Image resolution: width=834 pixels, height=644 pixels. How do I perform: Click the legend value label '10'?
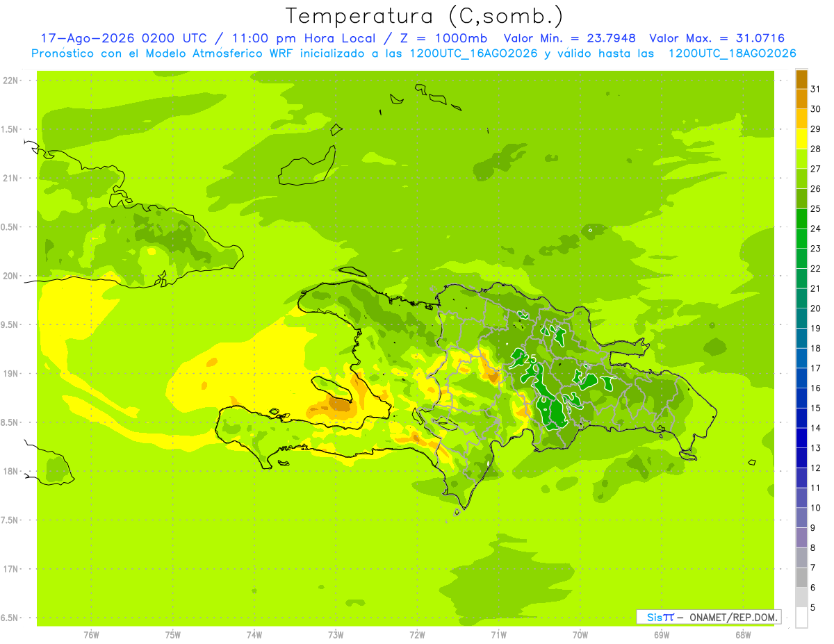[x=815, y=508]
